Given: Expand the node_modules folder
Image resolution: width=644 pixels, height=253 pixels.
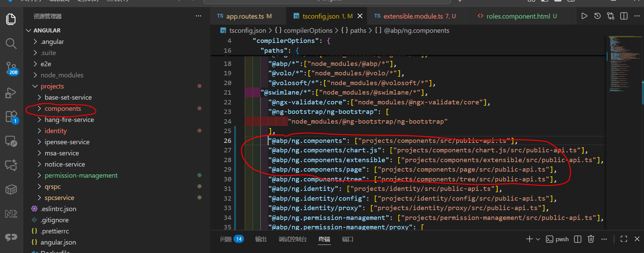Looking at the screenshot, I should (x=62, y=75).
